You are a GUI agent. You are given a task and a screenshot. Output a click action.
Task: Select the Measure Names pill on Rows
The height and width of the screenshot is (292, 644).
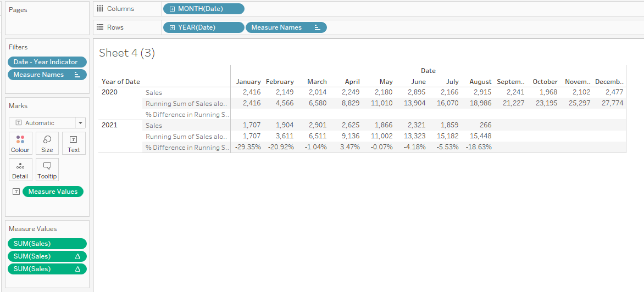[x=286, y=27]
